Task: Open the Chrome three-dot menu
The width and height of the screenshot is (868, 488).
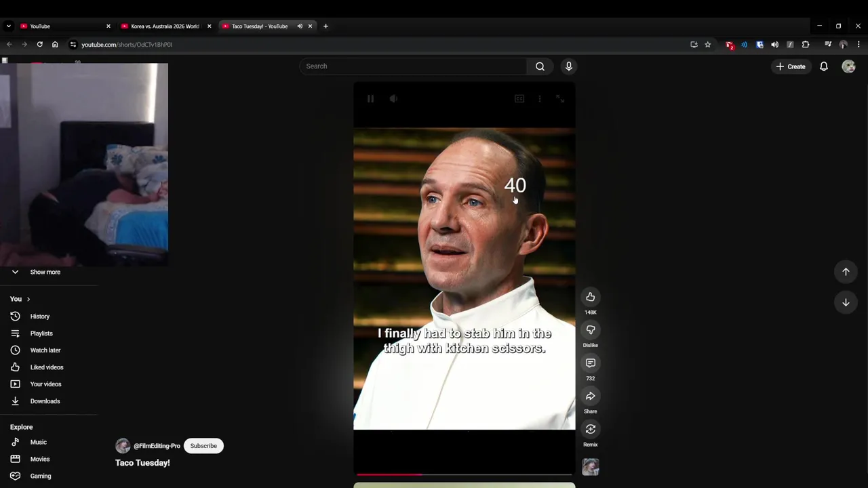Action: (x=859, y=45)
